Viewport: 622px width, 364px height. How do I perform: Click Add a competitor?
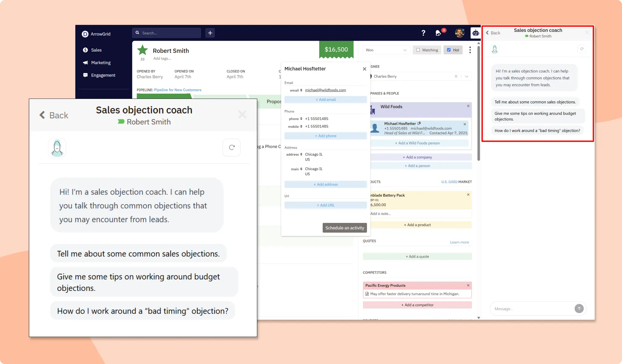point(417,305)
